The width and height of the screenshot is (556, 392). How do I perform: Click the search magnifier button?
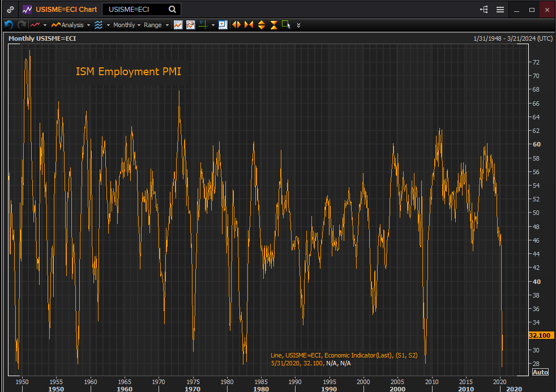[x=172, y=10]
